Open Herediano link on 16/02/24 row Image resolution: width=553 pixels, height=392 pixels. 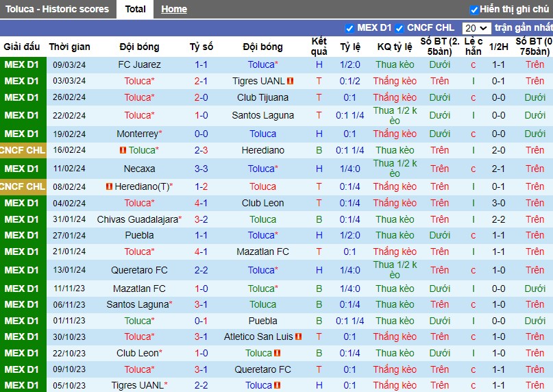click(262, 150)
